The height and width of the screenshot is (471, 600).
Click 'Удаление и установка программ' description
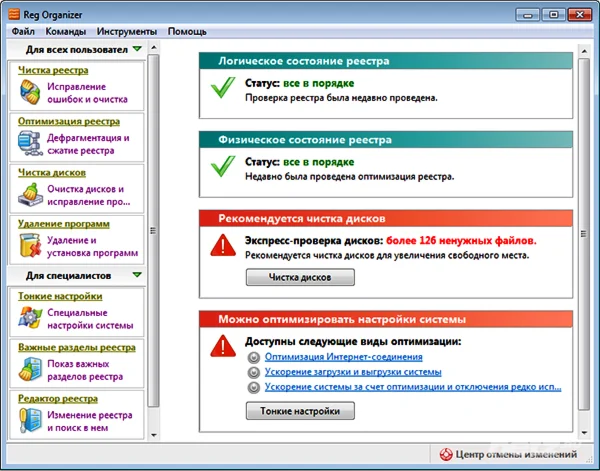(x=93, y=247)
